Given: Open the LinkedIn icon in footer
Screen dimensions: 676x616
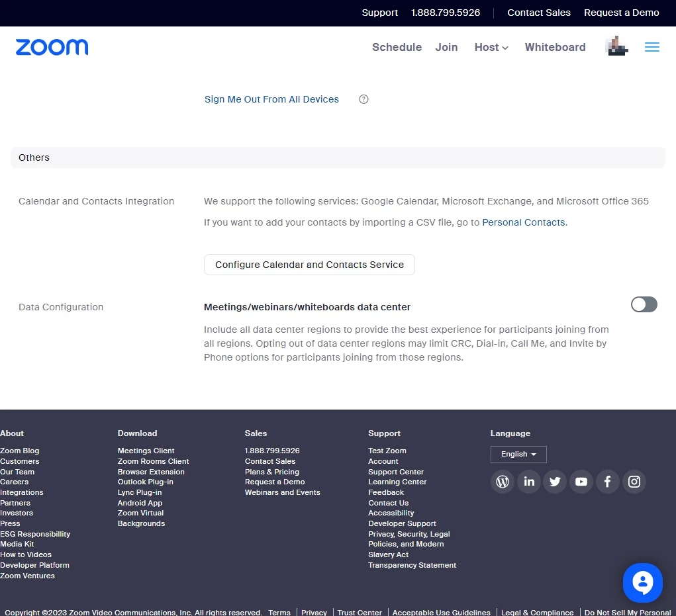Looking at the screenshot, I should point(529,482).
